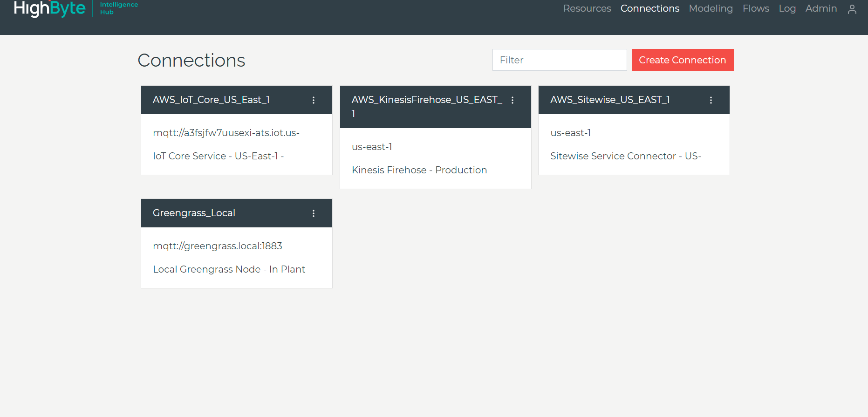The image size is (868, 417).
Task: Open the HighByte Intelligence Hub logo
Action: click(76, 8)
